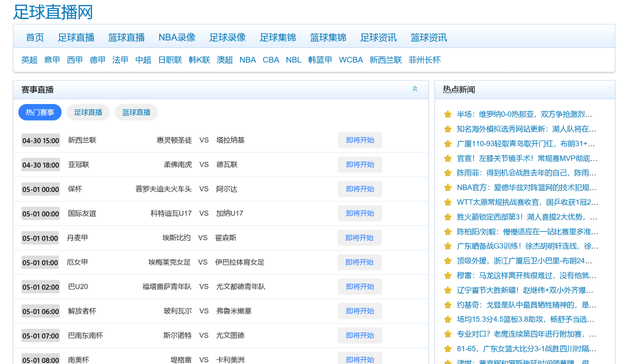Image resolution: width=627 pixels, height=364 pixels.
Task: Click 即将开始 for 斯尔诺特 VS 尤文图德
Action: (360, 336)
